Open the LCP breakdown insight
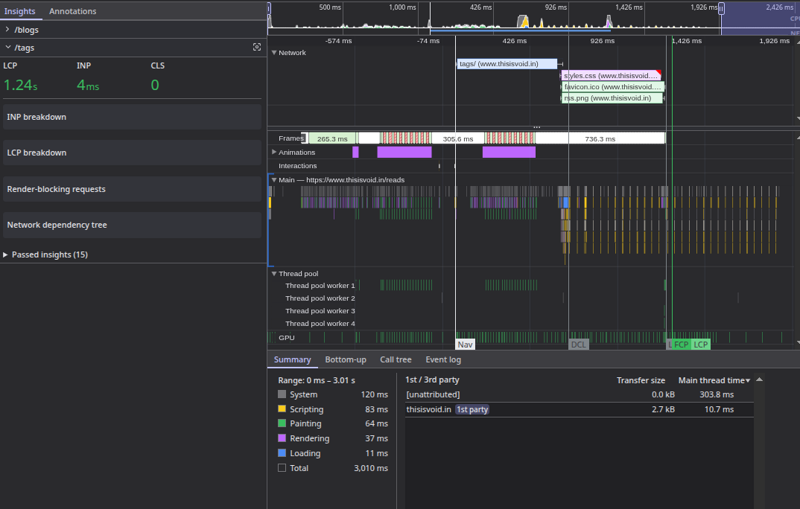This screenshot has height=509, width=800. (132, 152)
